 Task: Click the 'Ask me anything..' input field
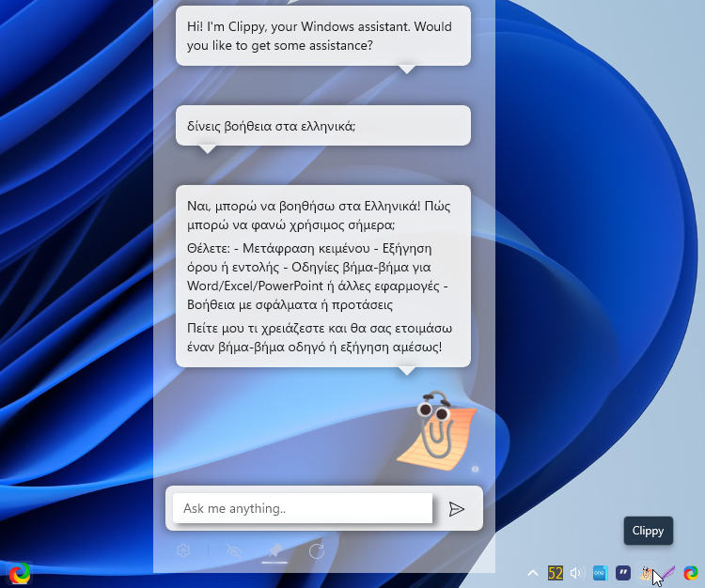point(303,509)
